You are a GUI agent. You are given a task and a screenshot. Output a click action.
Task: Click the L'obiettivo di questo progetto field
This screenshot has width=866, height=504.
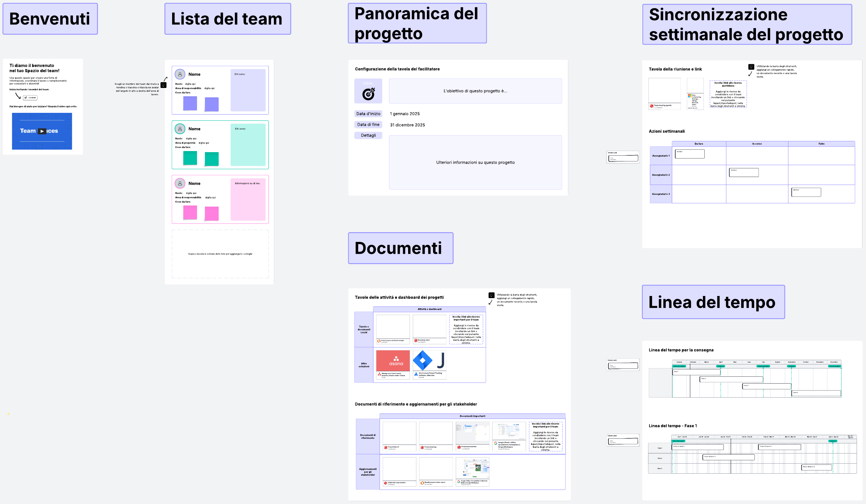pos(475,91)
